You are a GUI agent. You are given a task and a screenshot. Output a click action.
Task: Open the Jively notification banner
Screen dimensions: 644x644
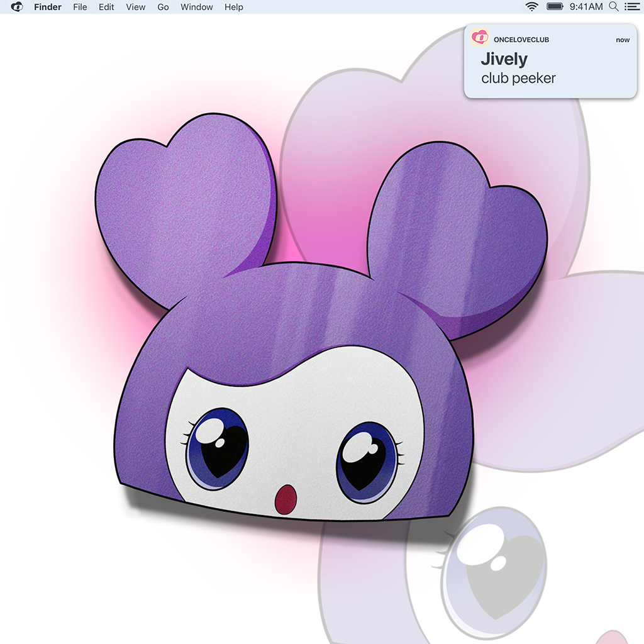pos(550,62)
